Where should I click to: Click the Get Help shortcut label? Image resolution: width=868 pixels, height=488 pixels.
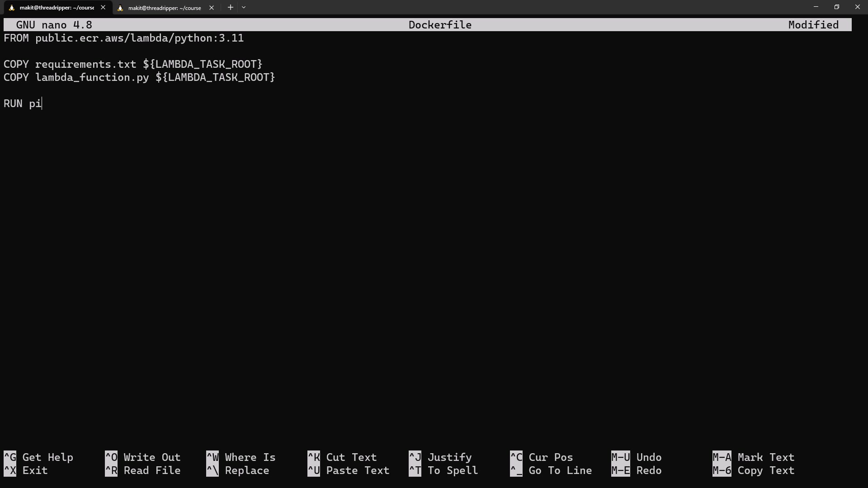click(x=47, y=457)
